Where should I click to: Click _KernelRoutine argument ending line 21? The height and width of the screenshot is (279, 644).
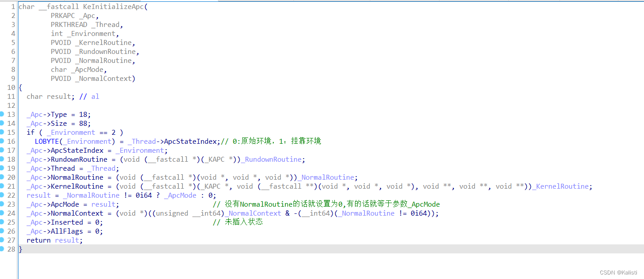pos(560,186)
